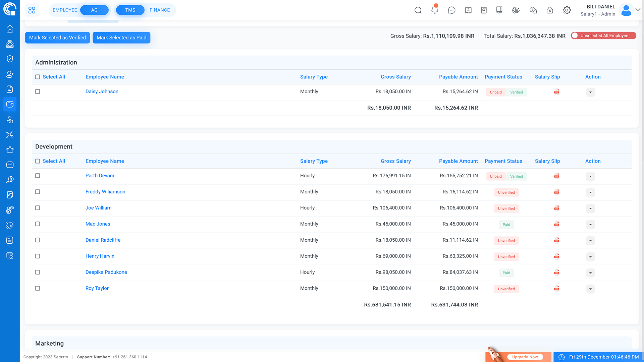The height and width of the screenshot is (362, 644).
Task: Tick Daisy Johnson's row checkbox
Action: click(38, 92)
